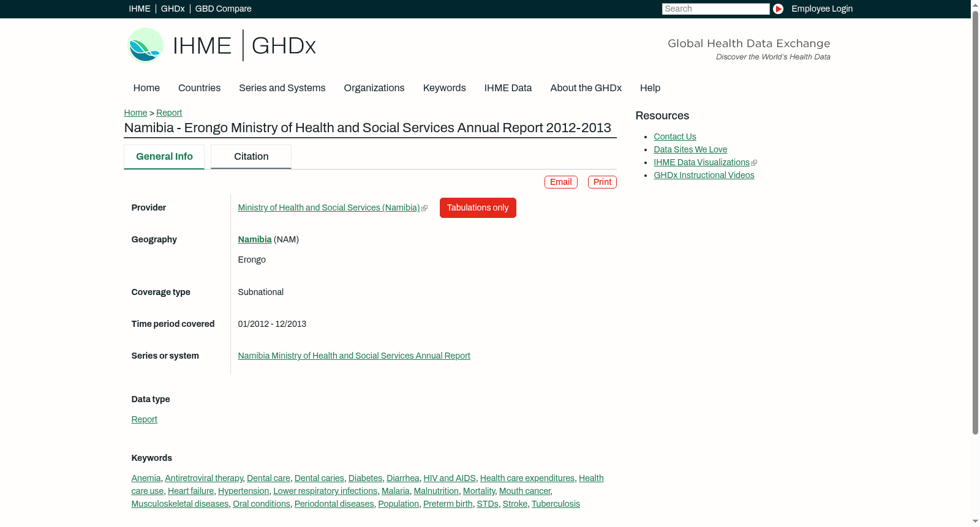Click the GHDx logo text

[284, 46]
